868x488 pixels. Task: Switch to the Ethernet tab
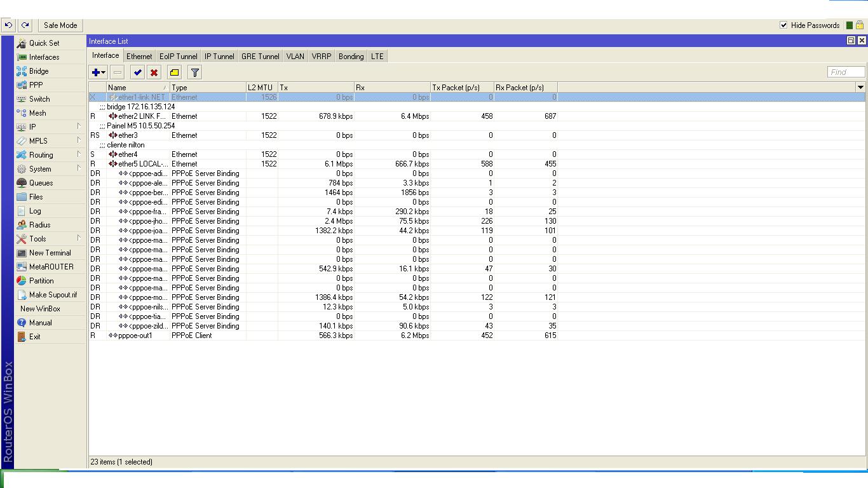tap(139, 57)
